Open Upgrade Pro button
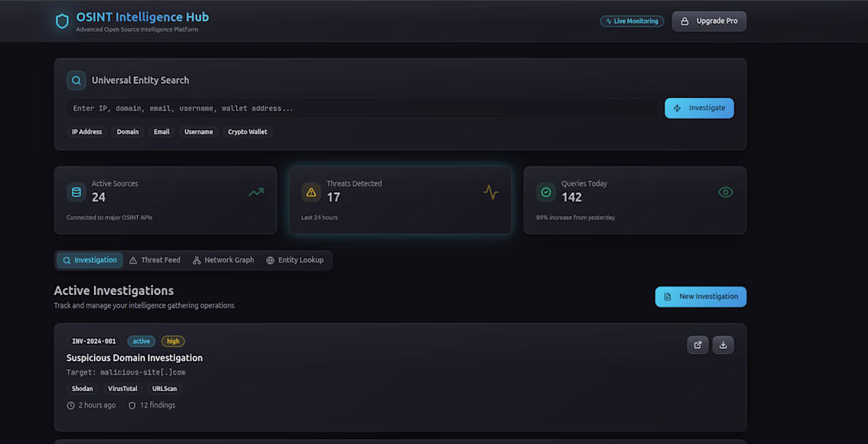This screenshot has height=444, width=868. point(709,21)
